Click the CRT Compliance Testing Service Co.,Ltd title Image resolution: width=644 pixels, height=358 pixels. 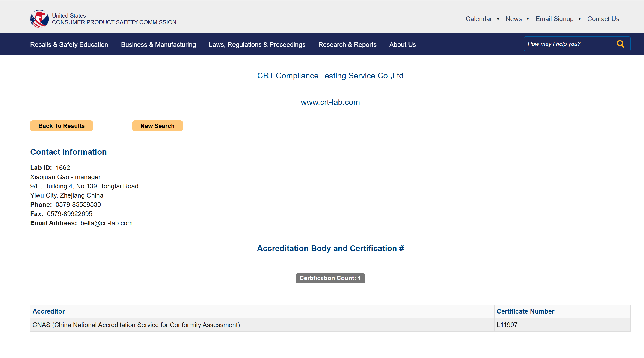tap(330, 76)
